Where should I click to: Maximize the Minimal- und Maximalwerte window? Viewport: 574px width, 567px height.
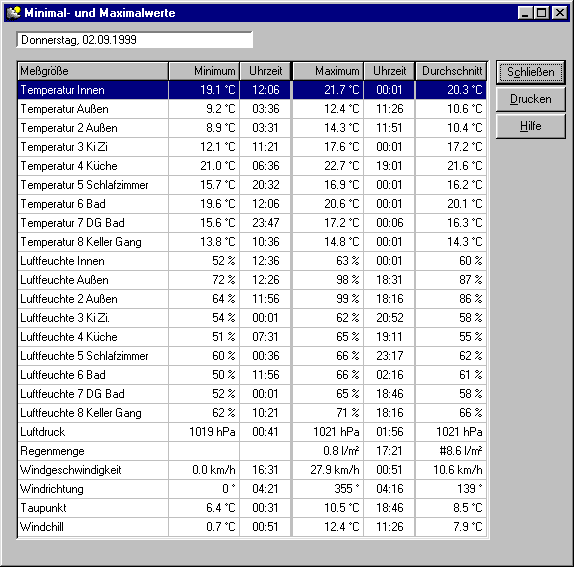click(x=541, y=13)
